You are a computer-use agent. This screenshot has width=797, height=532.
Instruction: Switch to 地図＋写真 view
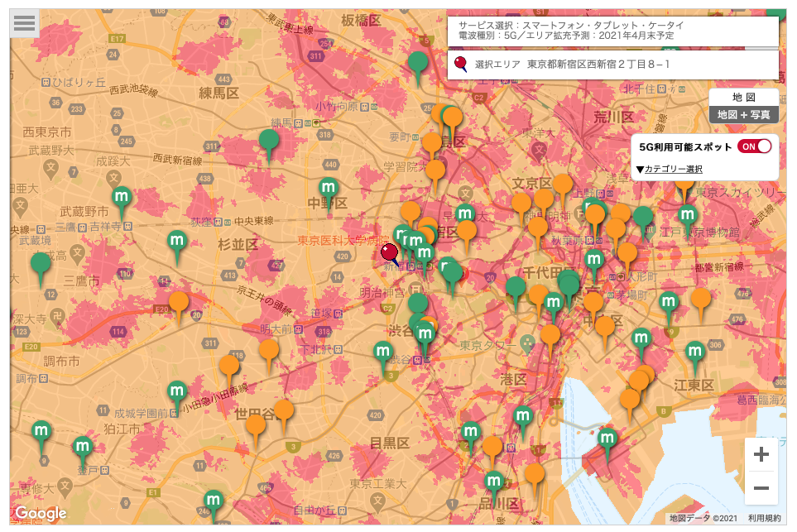click(x=744, y=115)
